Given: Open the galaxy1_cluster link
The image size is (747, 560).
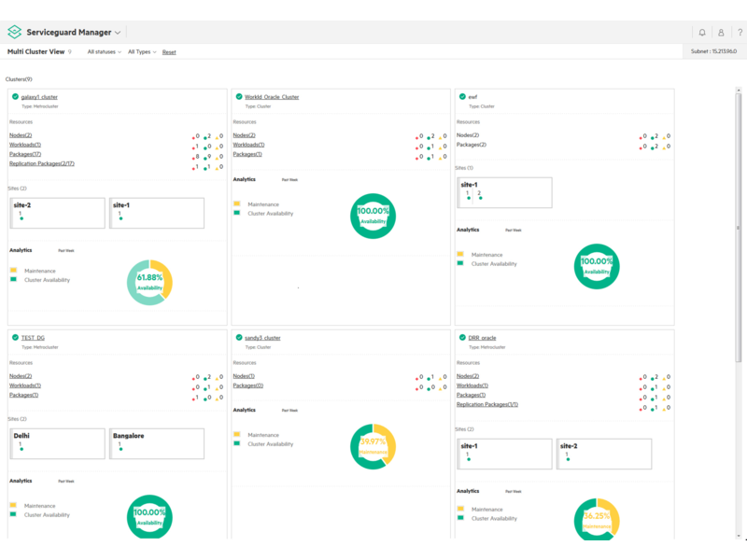Looking at the screenshot, I should click(x=39, y=97).
